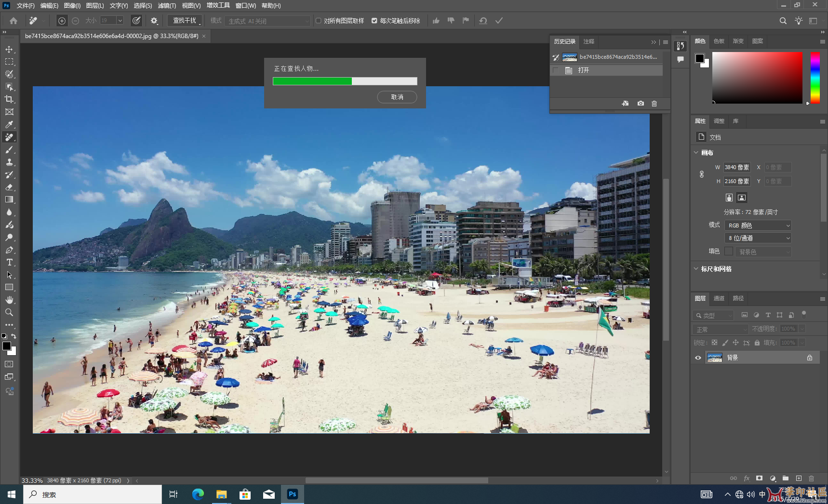828x504 pixels.
Task: Toggle the 打开 history state checkbox
Action: pos(556,70)
